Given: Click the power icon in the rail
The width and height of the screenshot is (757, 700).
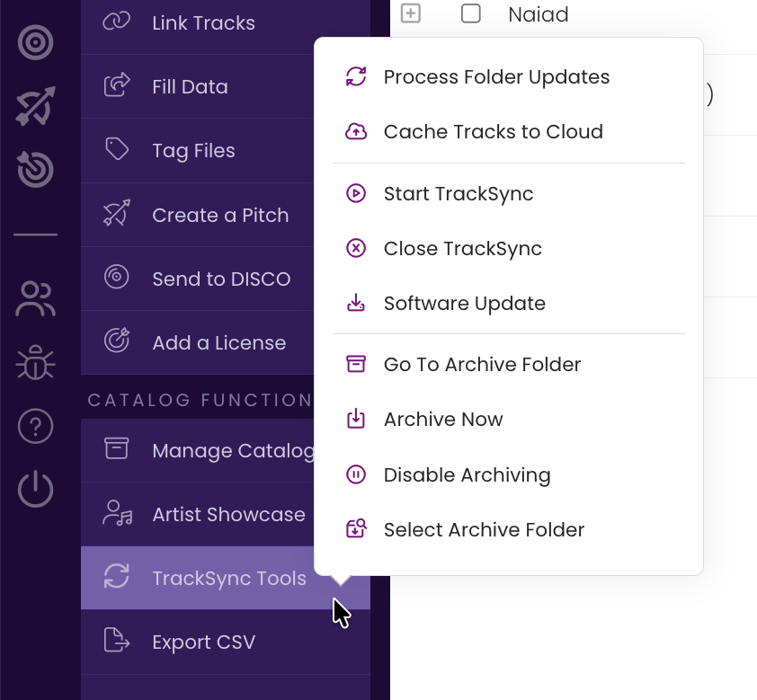Looking at the screenshot, I should point(36,490).
